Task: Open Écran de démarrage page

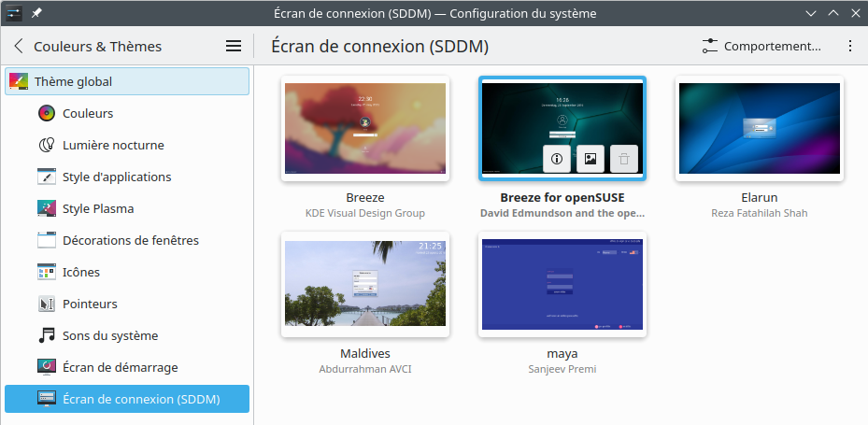Action: 127,367
